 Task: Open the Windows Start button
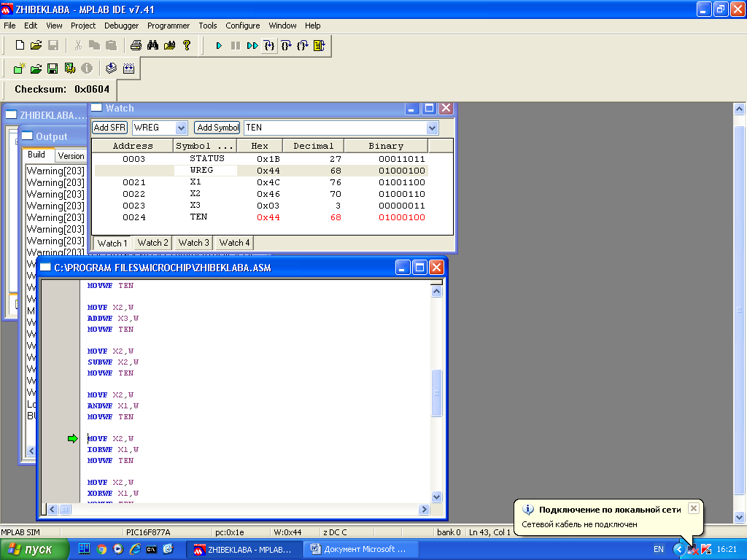coord(34,550)
